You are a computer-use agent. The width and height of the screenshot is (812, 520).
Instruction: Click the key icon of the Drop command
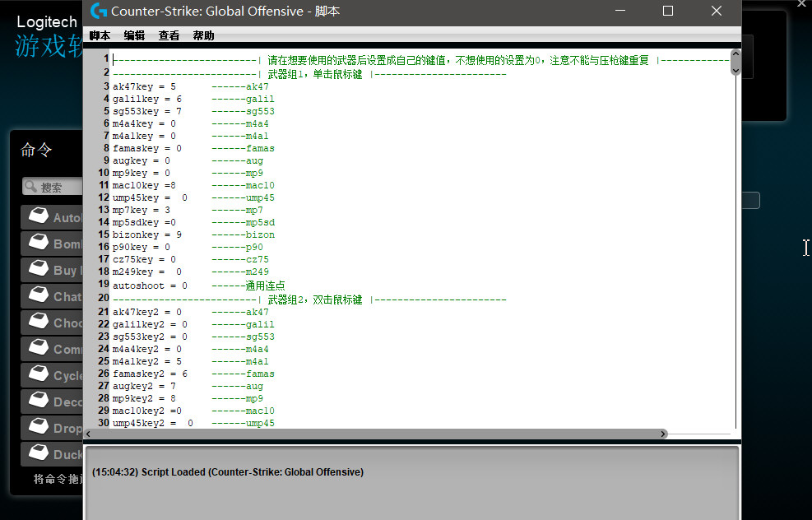click(39, 428)
